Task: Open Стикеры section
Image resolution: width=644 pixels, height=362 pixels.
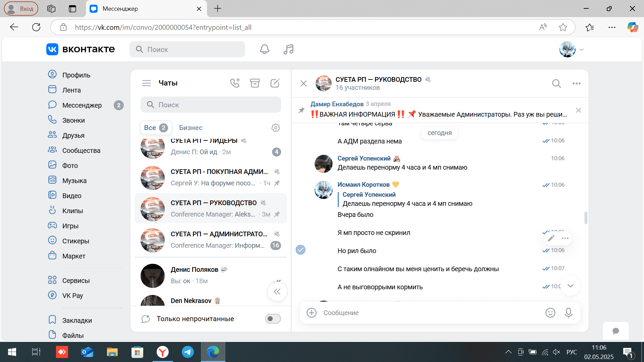Action: 76,241
